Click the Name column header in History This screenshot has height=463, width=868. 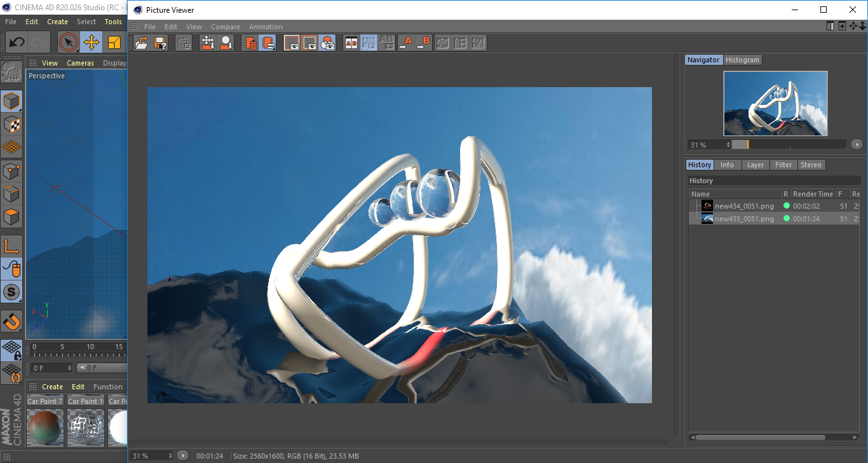click(735, 194)
